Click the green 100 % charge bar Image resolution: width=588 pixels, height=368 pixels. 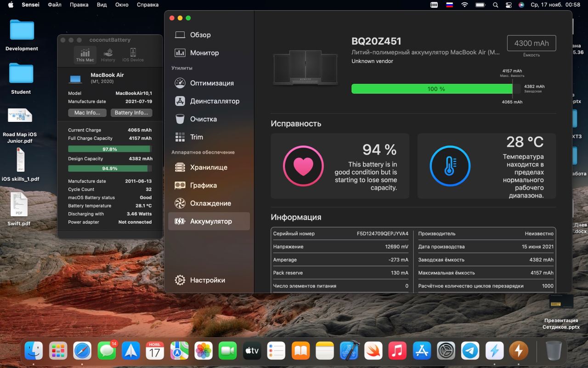pyautogui.click(x=432, y=89)
